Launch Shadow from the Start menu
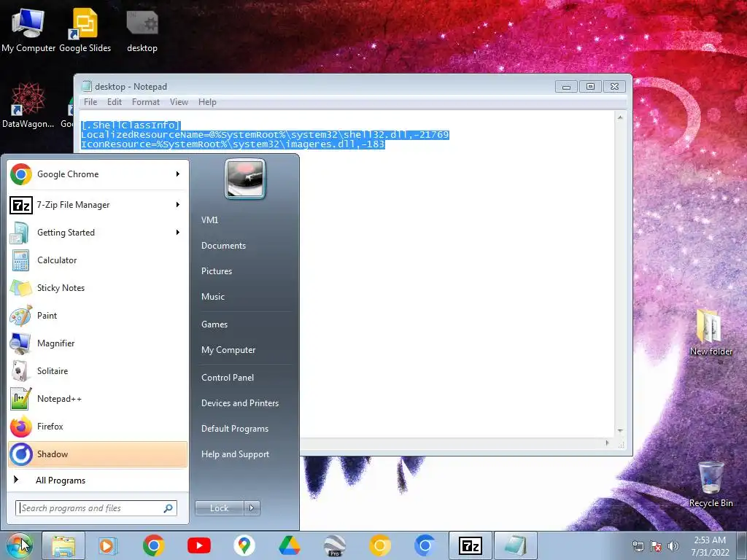Image resolution: width=747 pixels, height=560 pixels. coord(98,454)
